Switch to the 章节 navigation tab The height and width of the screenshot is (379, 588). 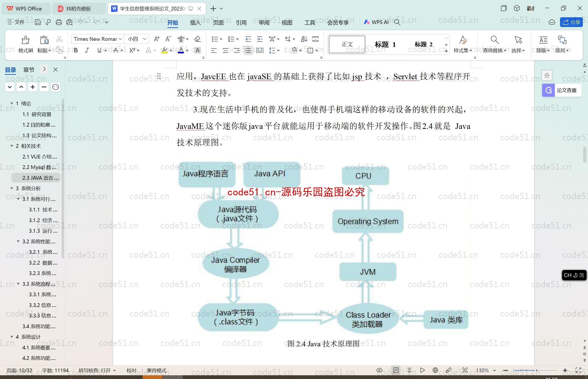coord(29,70)
